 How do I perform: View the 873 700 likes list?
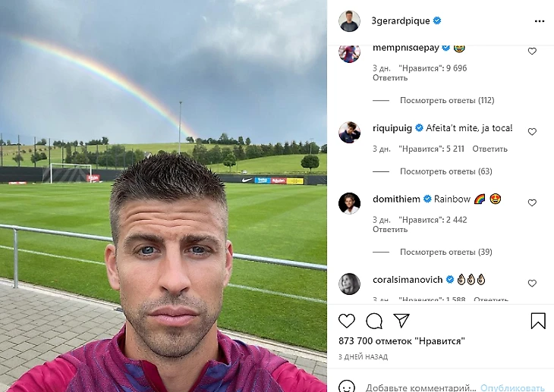401,341
